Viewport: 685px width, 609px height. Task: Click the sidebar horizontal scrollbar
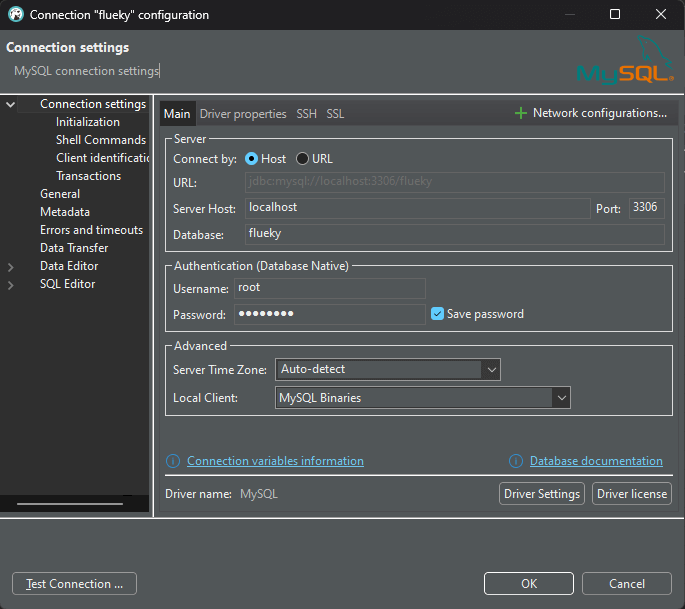68,503
